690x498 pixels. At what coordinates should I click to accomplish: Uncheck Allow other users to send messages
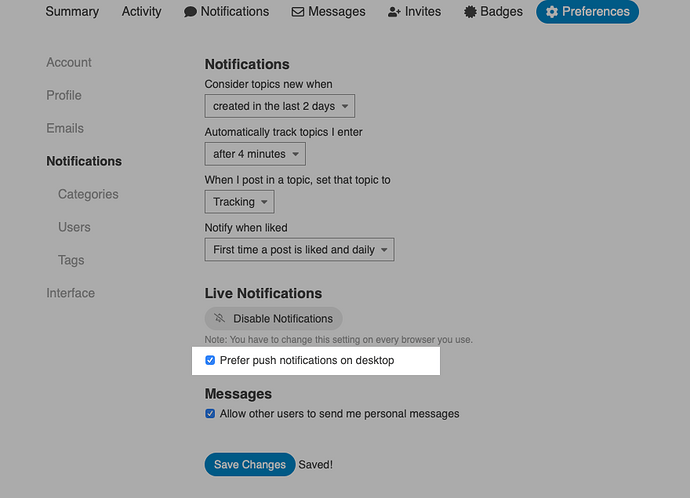tap(210, 414)
